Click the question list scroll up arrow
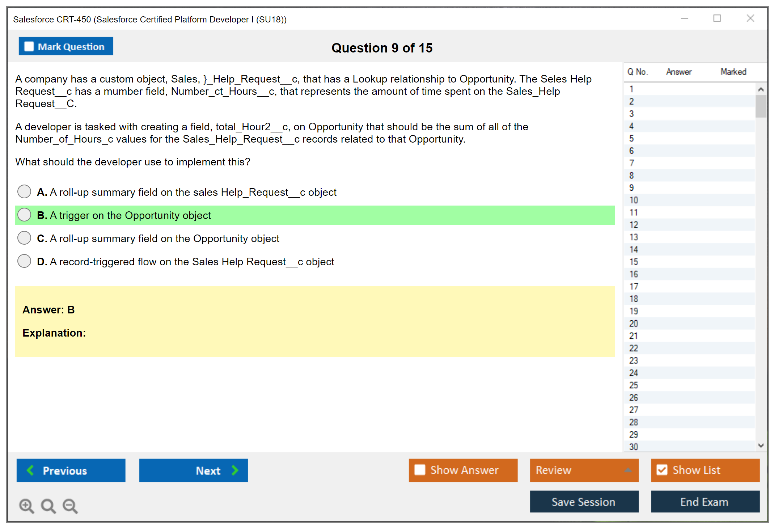This screenshot has width=778, height=532. [x=761, y=89]
